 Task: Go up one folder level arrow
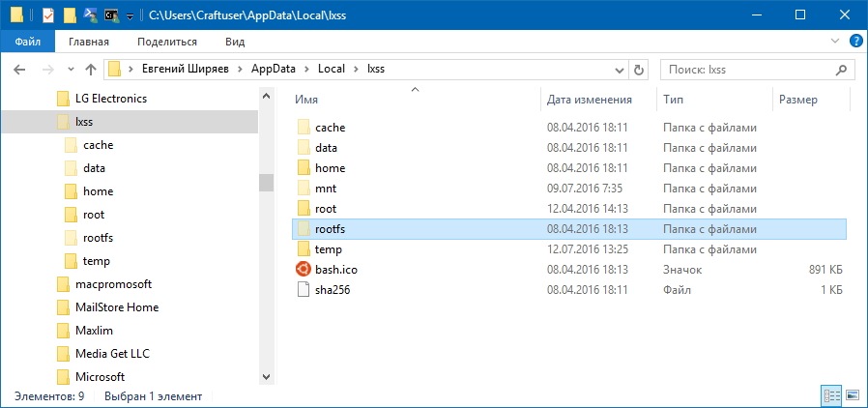[91, 70]
